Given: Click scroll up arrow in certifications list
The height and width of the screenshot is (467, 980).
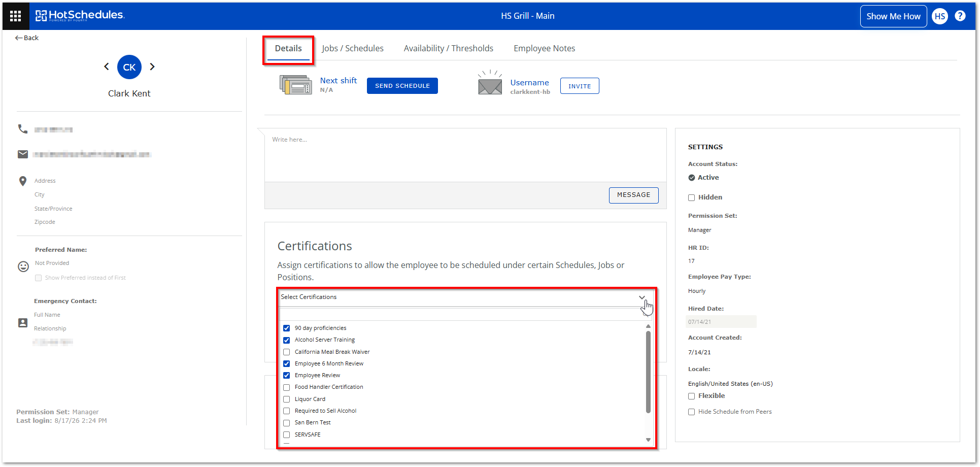Looking at the screenshot, I should (x=648, y=326).
